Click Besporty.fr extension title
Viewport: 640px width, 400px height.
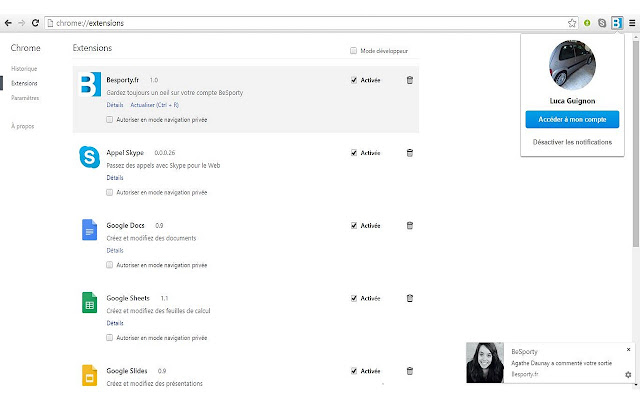122,80
